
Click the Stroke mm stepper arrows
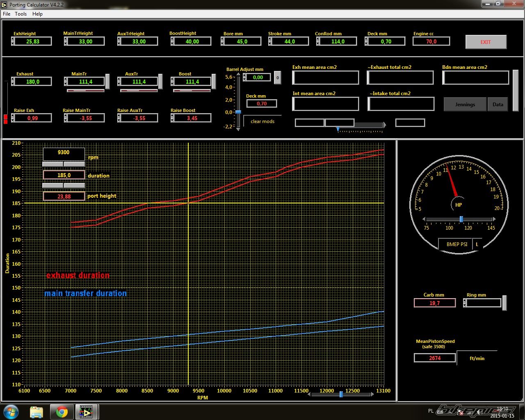tap(270, 41)
